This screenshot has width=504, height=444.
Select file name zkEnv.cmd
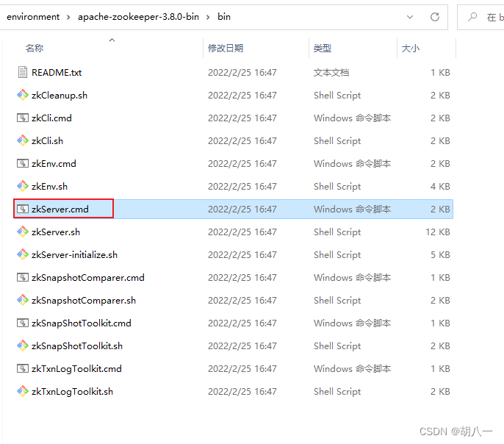[x=54, y=164]
